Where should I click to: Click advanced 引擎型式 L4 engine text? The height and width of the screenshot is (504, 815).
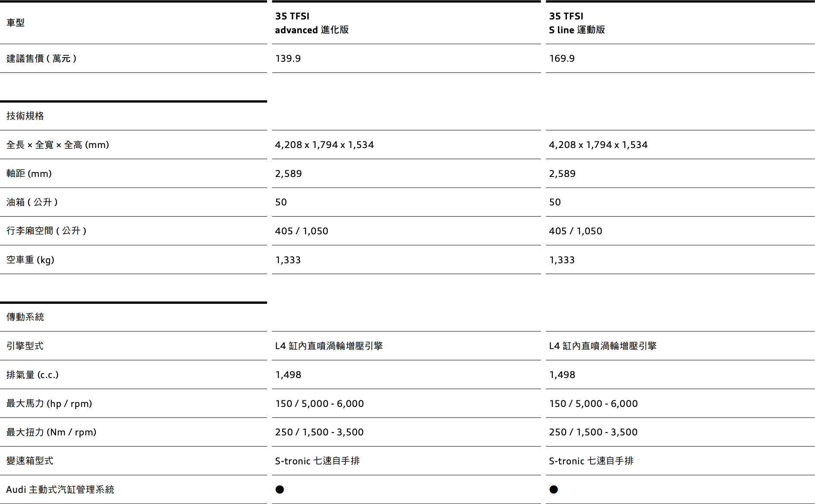pyautogui.click(x=329, y=346)
